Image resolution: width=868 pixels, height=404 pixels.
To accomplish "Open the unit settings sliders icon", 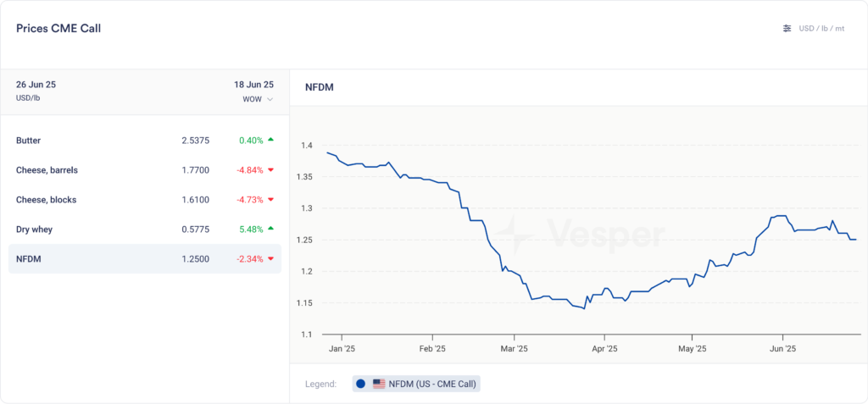I will click(x=787, y=29).
